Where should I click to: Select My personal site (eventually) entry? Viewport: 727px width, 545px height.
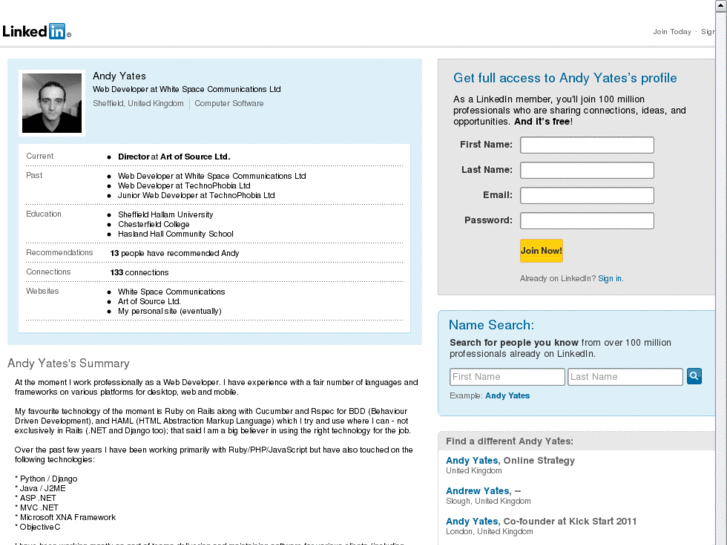click(x=170, y=311)
